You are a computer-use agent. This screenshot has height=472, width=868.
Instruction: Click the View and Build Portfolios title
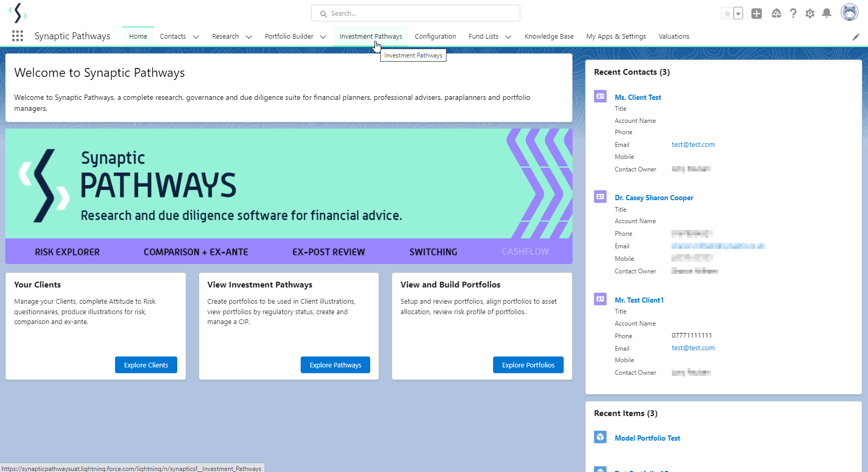click(451, 285)
